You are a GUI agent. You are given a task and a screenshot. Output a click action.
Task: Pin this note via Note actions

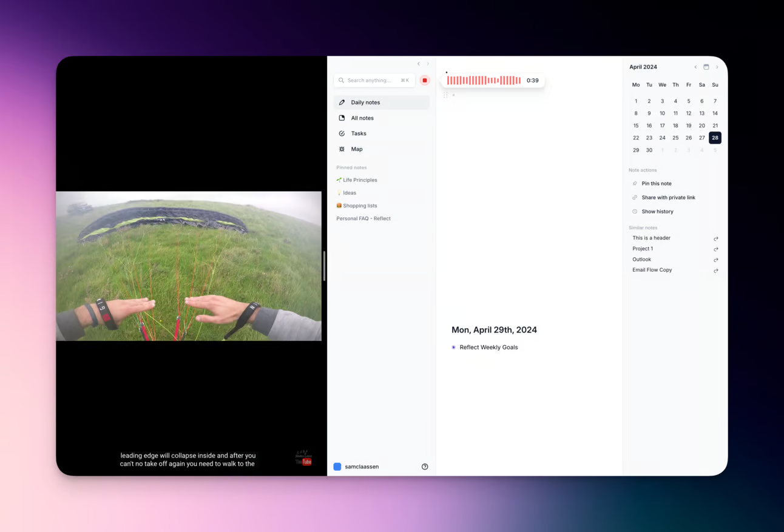click(x=657, y=183)
